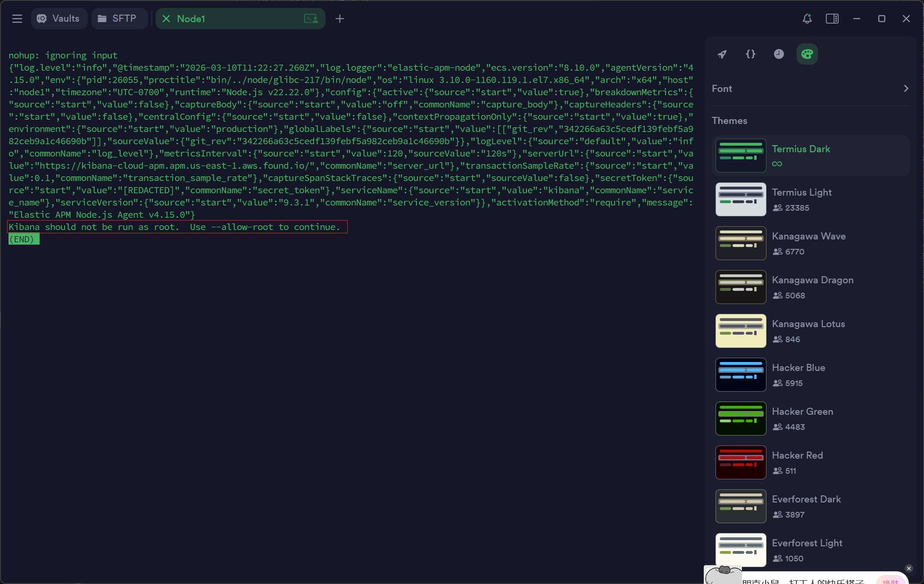The height and width of the screenshot is (584, 924).
Task: Open the hamburger main menu
Action: (x=17, y=18)
